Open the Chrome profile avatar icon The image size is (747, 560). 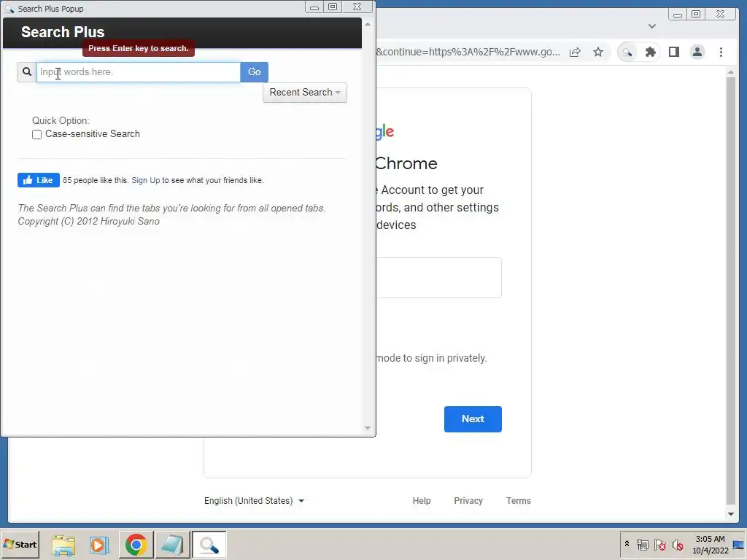697,52
